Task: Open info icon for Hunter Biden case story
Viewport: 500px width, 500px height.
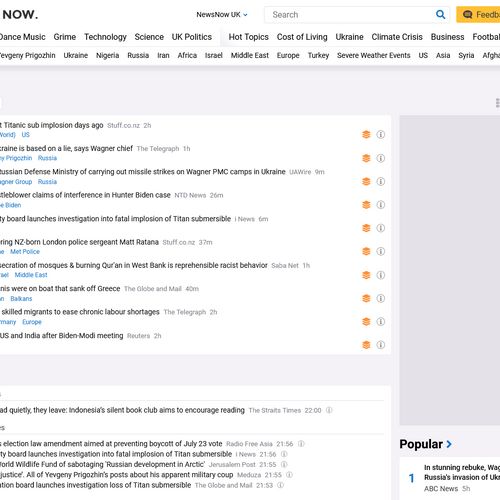Action: pos(381,205)
